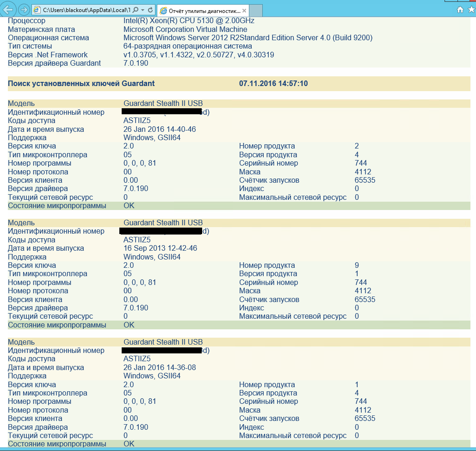Click the release date 26 Jan 2016 14-40-46

160,129
